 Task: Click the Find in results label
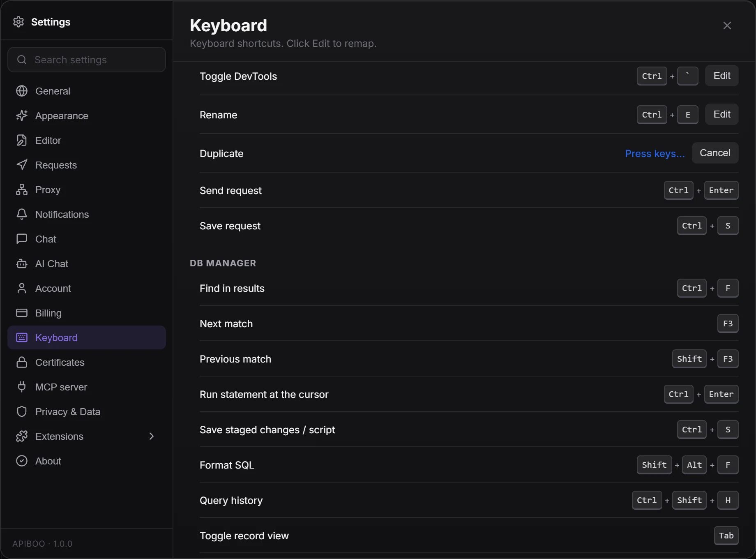pos(232,288)
